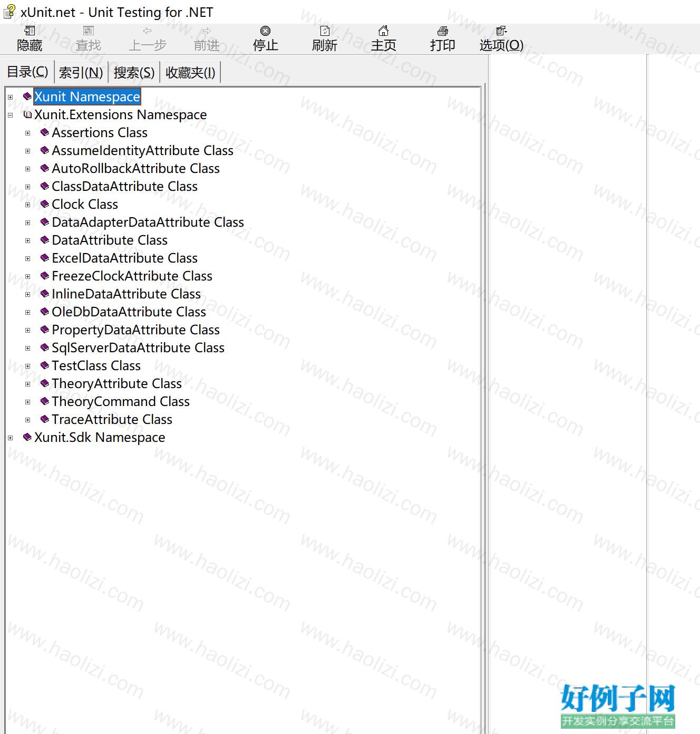
Task: Expand the InlineDataAttribute Class node
Action: tap(28, 295)
